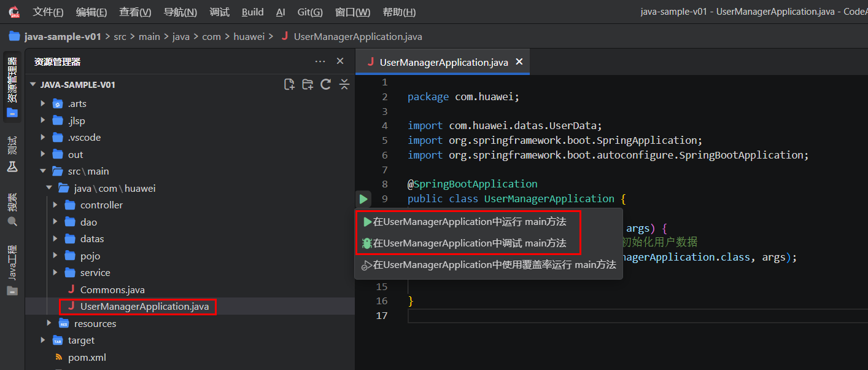
Task: Close the UserManagerApplication.java editor tab
Action: [519, 62]
